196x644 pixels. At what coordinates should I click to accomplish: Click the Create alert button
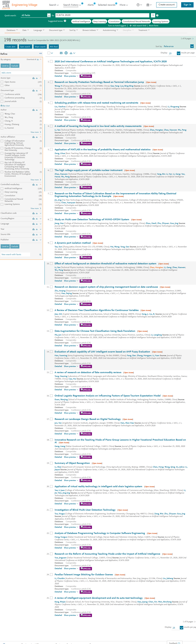(x=11, y=47)
